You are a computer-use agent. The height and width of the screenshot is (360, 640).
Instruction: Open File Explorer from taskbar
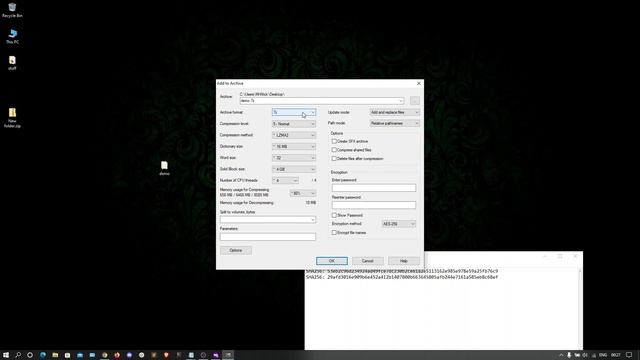pyautogui.click(x=55, y=355)
